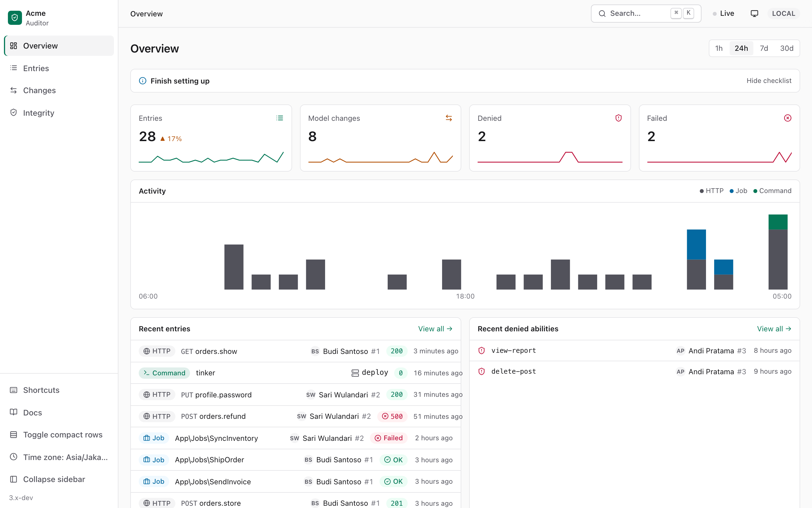This screenshot has height=508, width=812.
Task: Click the Hide checklist link
Action: coord(769,81)
